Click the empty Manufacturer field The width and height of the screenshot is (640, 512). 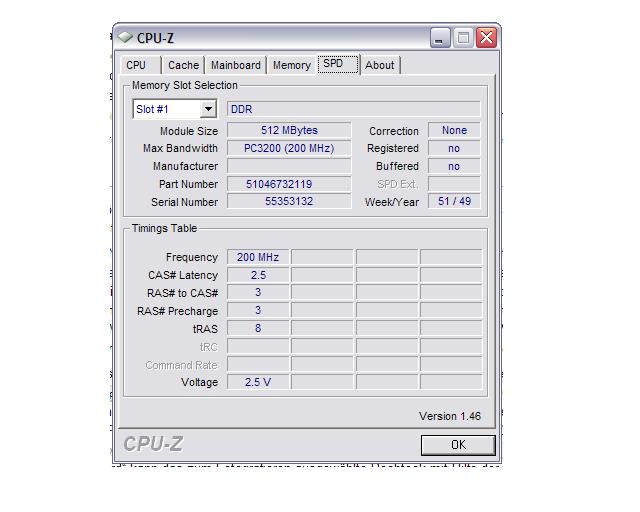click(289, 166)
